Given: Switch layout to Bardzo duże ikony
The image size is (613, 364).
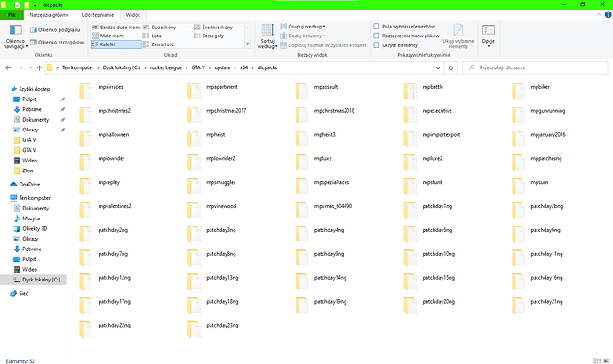Looking at the screenshot, I should [x=115, y=28].
